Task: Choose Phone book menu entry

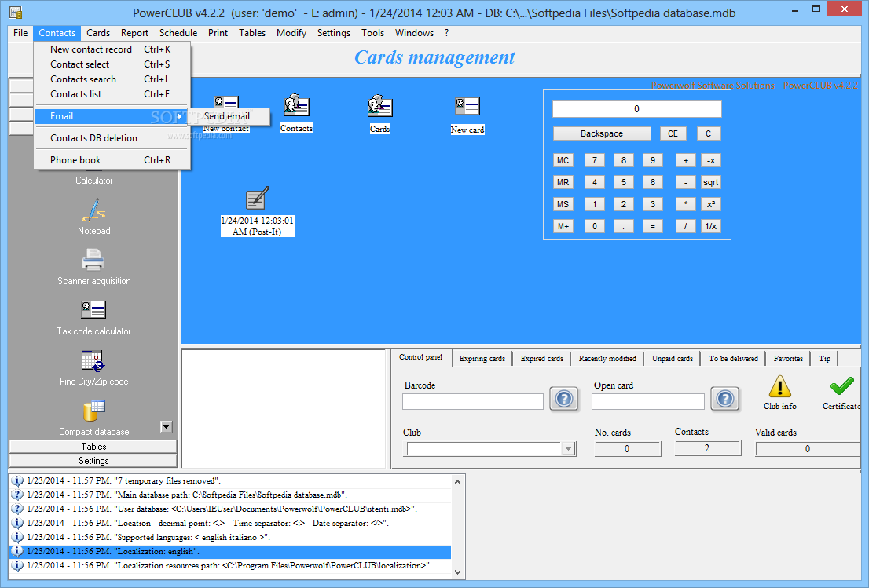Action: point(112,160)
